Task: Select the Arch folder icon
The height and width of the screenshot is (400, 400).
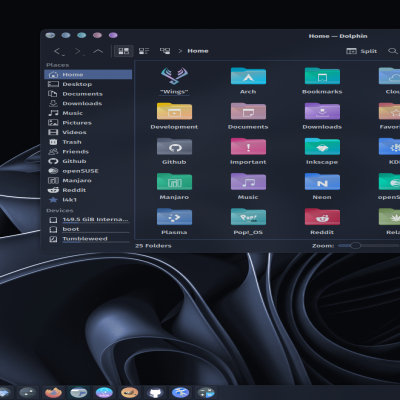Action: (248, 76)
